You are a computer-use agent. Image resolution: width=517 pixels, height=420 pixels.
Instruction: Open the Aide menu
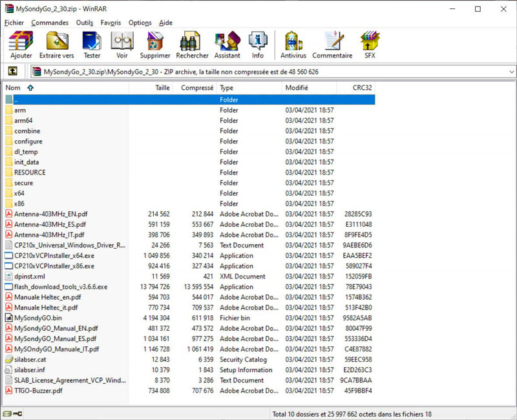pos(166,23)
